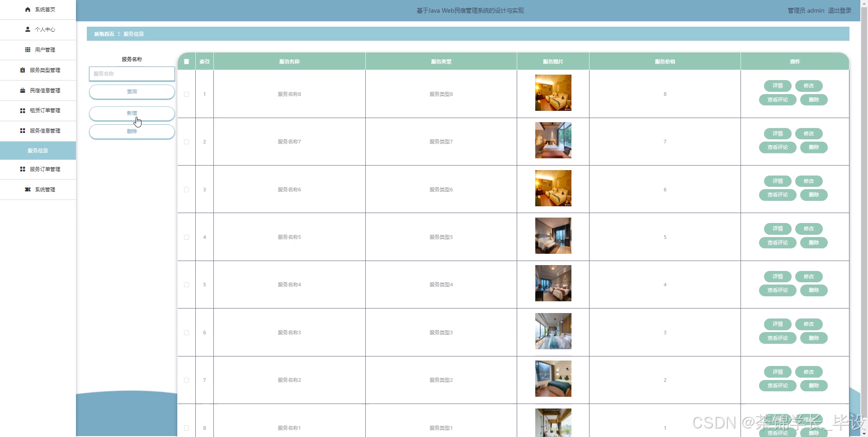The width and height of the screenshot is (868, 437).
Task: Click 详情 for row 服务名称8
Action: tap(778, 85)
